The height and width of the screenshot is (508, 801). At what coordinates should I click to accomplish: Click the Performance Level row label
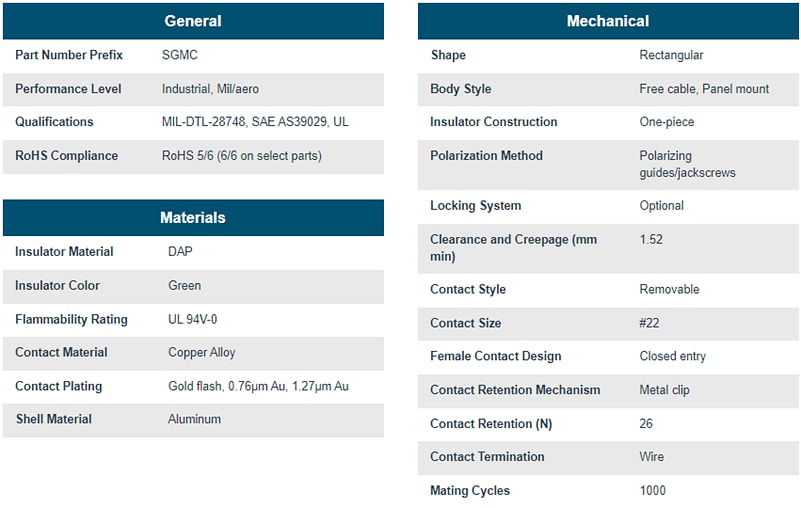(68, 89)
